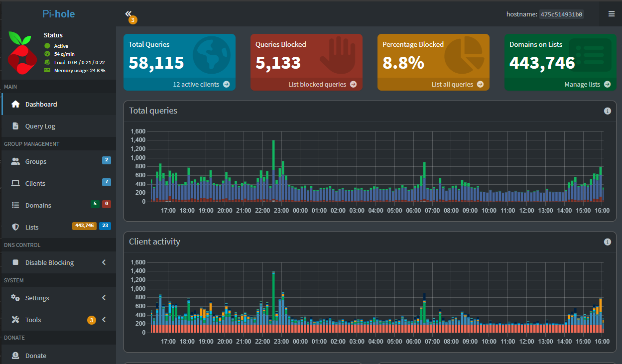Collapse the sidebar with the double-chevron

tap(128, 12)
